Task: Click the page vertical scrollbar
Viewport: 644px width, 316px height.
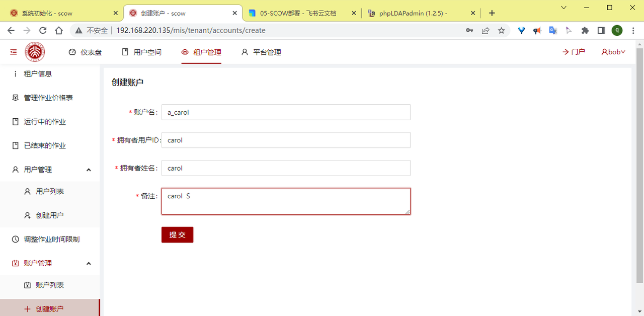Action: pyautogui.click(x=639, y=166)
